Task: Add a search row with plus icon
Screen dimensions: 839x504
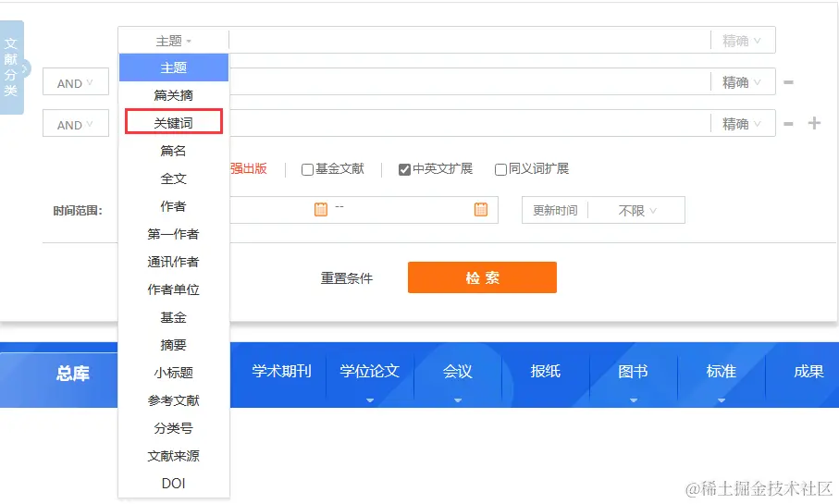Action: coord(814,123)
